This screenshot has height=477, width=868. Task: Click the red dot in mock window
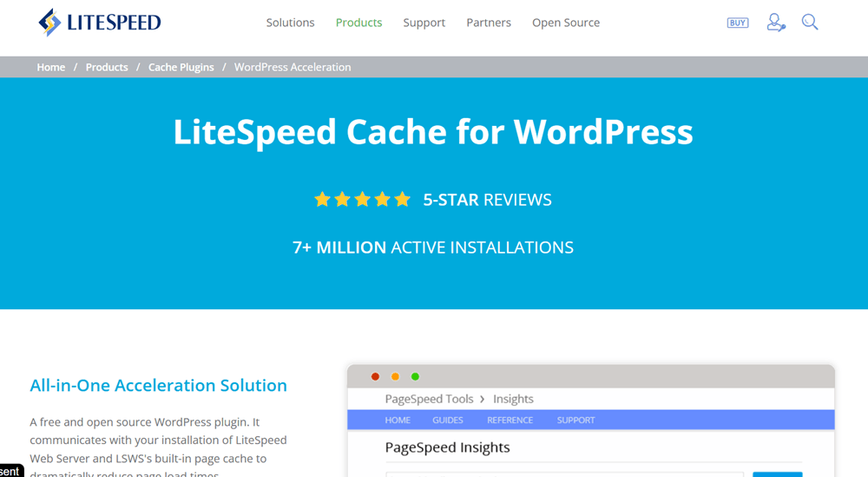coord(375,377)
